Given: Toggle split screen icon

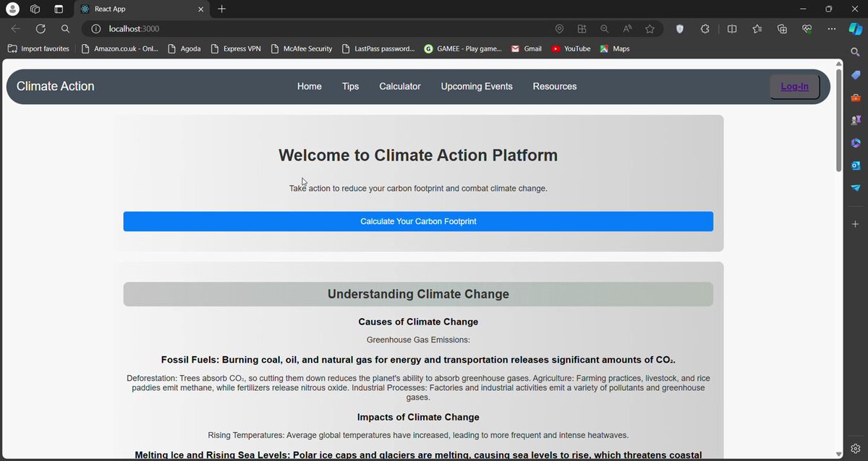Looking at the screenshot, I should pyautogui.click(x=732, y=29).
